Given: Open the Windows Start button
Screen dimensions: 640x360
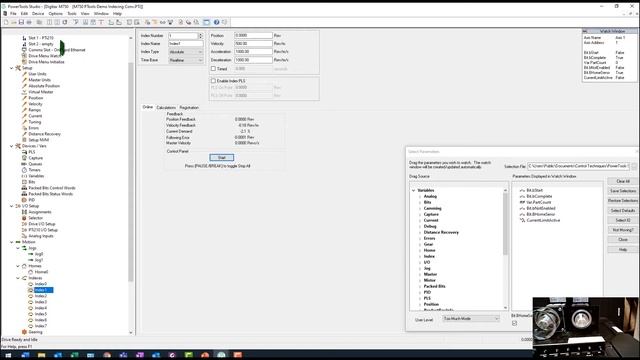Looking at the screenshot, I should click(x=8, y=355).
